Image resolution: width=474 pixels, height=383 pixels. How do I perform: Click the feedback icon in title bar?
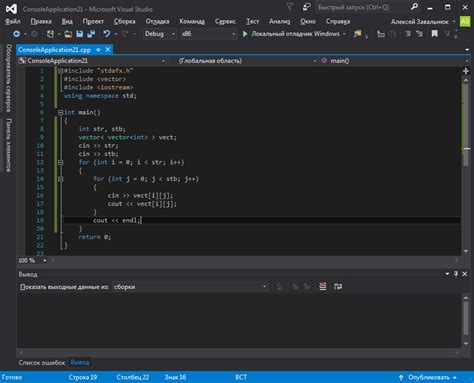point(306,7)
